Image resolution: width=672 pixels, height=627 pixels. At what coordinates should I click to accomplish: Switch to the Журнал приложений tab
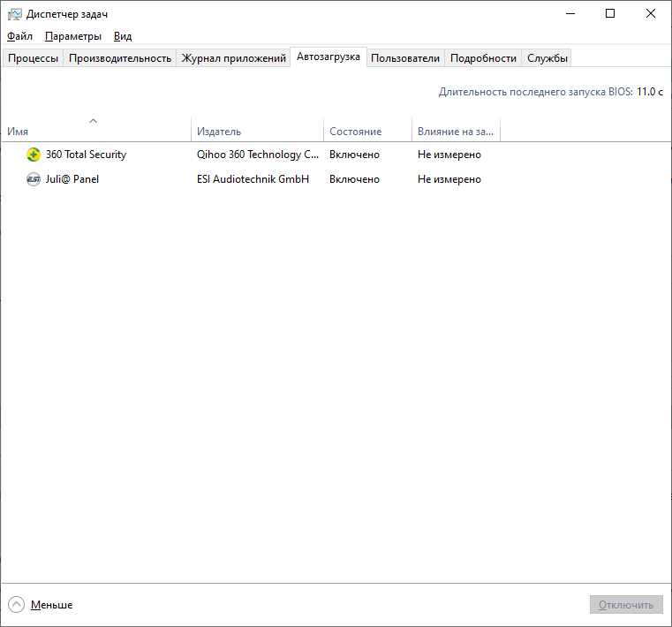coord(234,58)
